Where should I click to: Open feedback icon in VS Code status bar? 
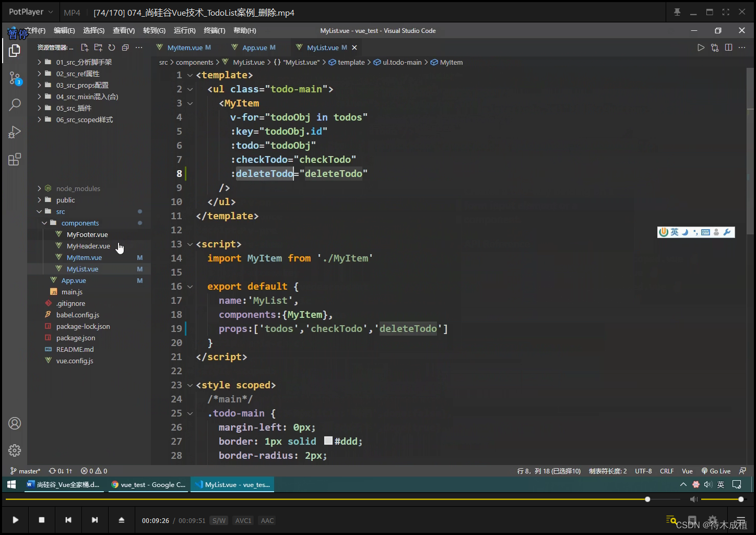[x=742, y=471]
